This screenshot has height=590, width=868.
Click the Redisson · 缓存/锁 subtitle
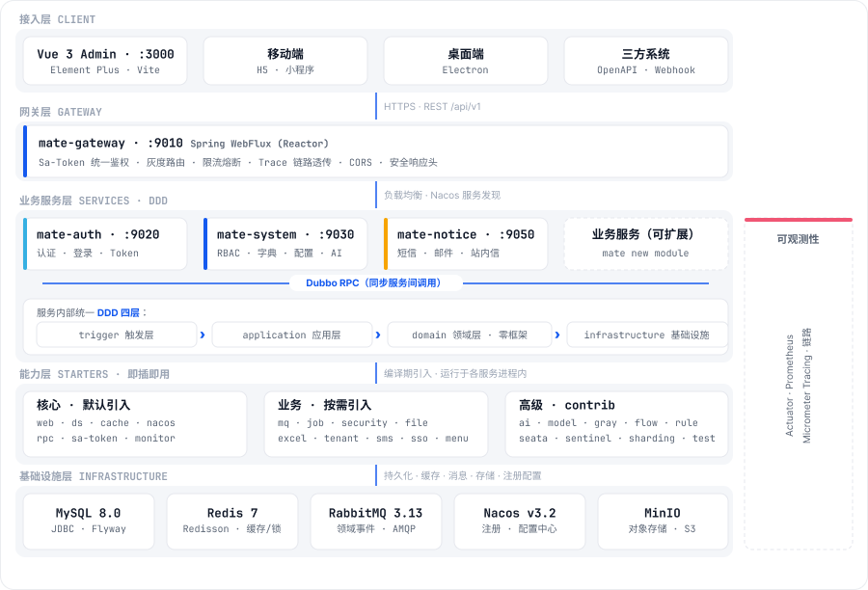click(x=231, y=528)
